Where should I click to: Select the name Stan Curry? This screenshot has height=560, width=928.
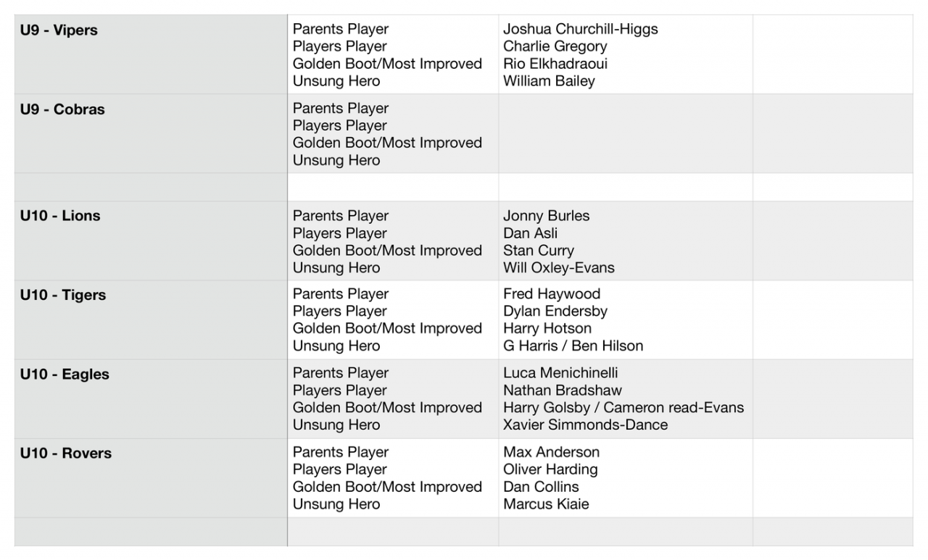tap(538, 251)
